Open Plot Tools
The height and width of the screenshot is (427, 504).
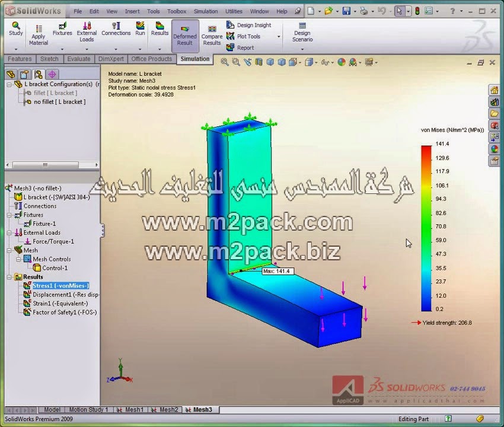click(243, 36)
